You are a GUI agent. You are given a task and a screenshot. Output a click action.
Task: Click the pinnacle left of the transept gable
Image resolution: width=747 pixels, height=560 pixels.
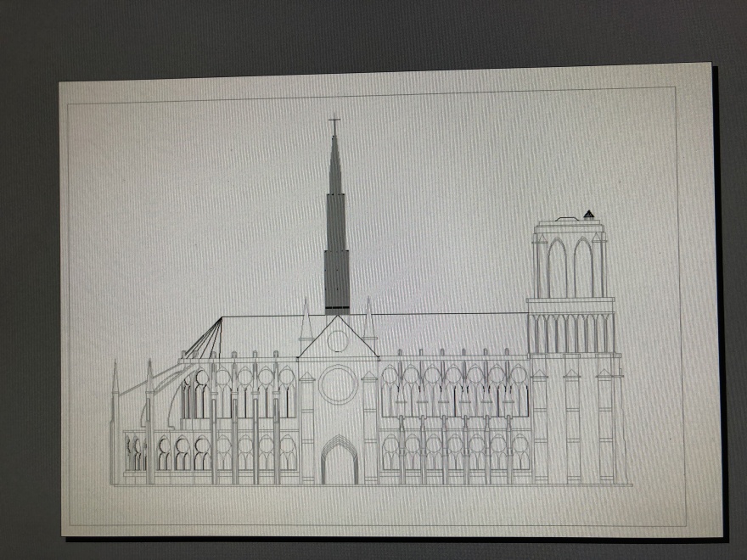pos(306,322)
